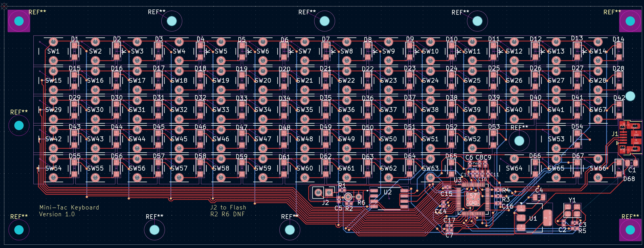The image size is (644, 248).
Task: Pick the SW47 switch label
Action: click(263, 139)
